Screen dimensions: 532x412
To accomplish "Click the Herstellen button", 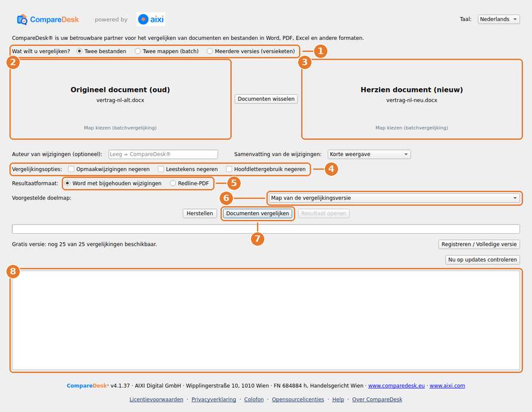I will click(x=200, y=213).
